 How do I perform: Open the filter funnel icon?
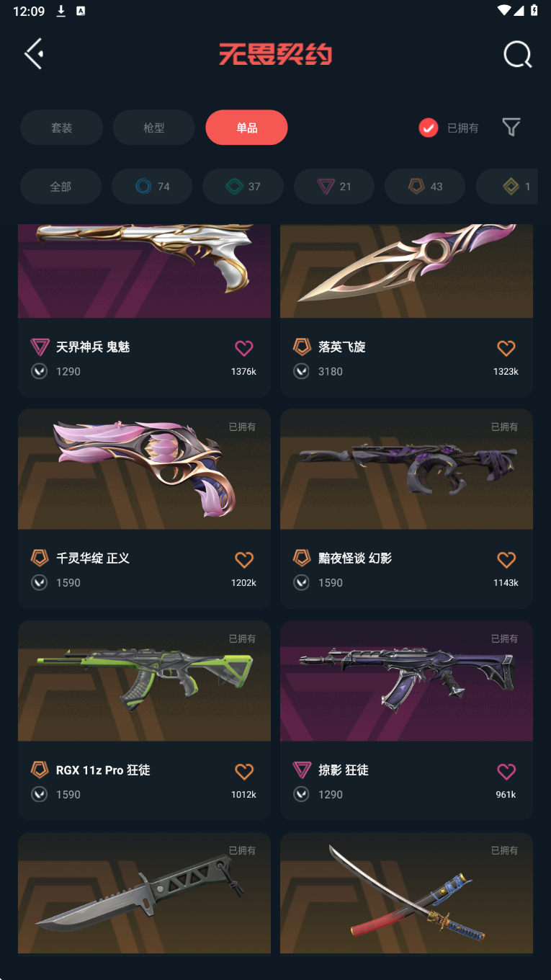[511, 128]
